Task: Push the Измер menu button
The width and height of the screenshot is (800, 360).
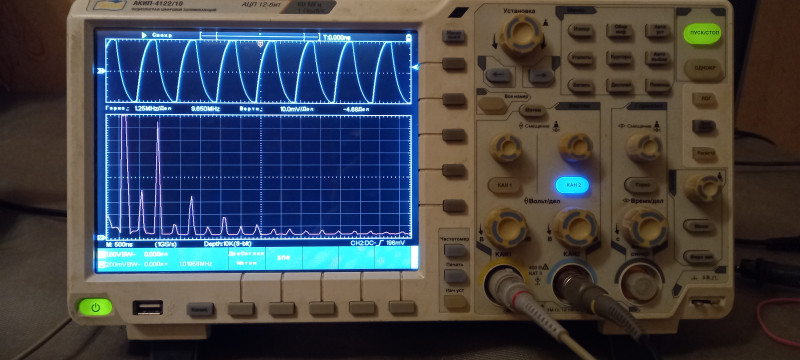Action: (x=581, y=31)
